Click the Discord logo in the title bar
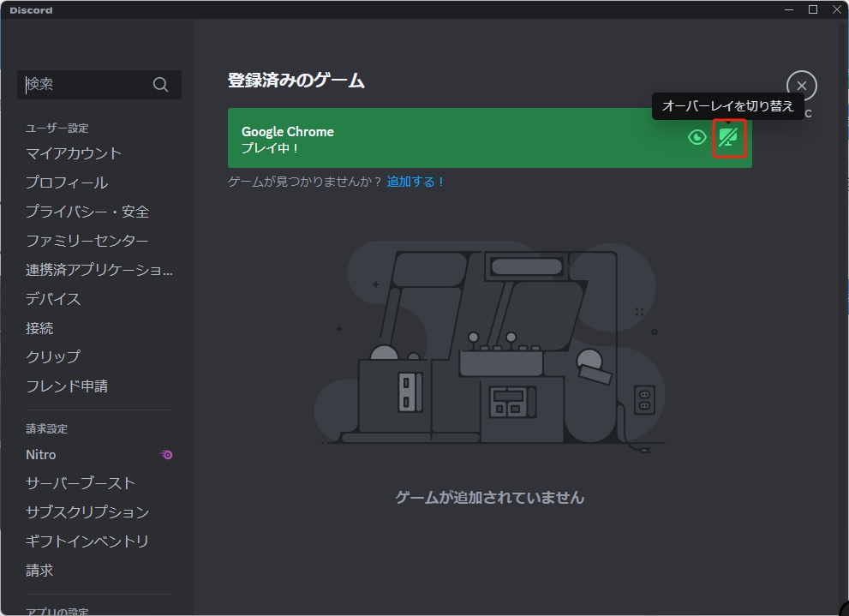Viewport: 849px width, 616px height. pyautogui.click(x=29, y=9)
